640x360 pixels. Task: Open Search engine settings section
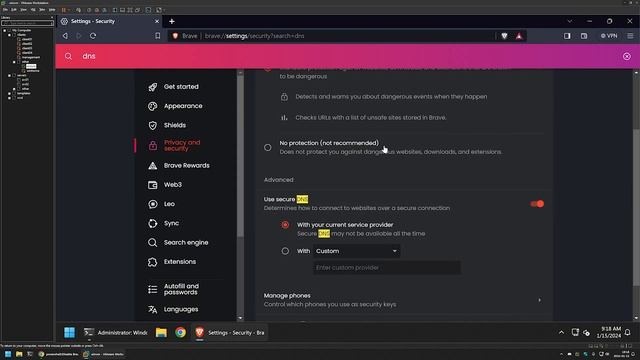tap(186, 242)
